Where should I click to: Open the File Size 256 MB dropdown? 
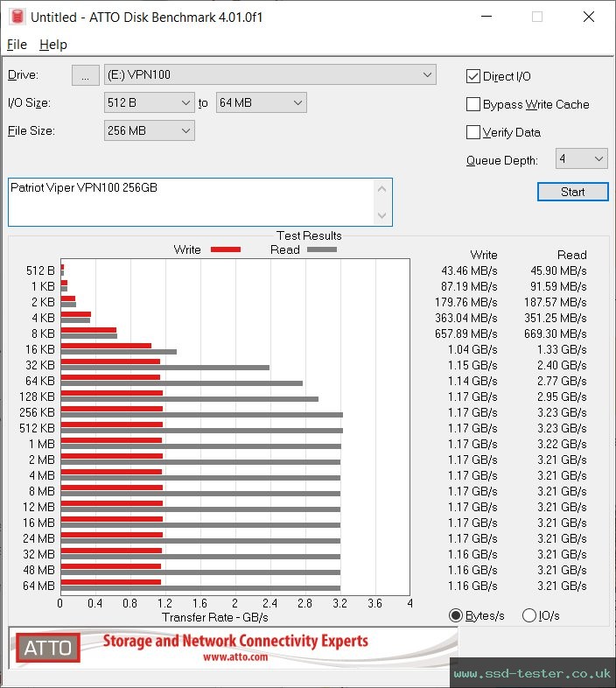149,130
